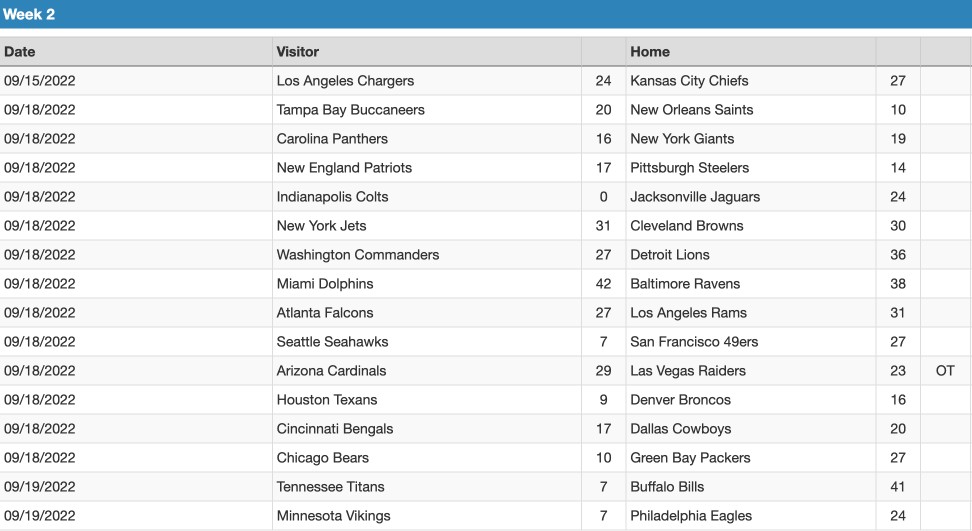Select the New York Jets visitor cell
Image resolution: width=972 pixels, height=531 pixels.
point(427,226)
